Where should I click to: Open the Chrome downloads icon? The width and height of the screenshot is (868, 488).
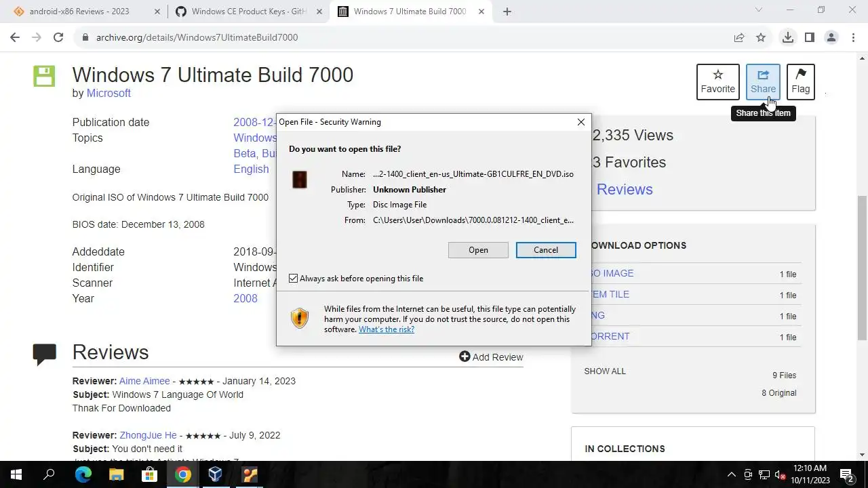787,37
